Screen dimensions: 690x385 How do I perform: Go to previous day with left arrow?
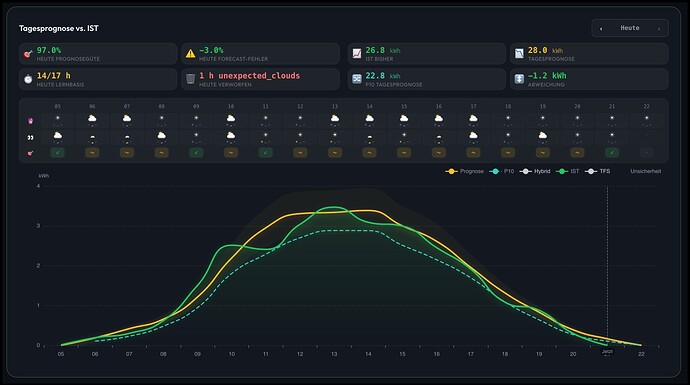(x=601, y=29)
